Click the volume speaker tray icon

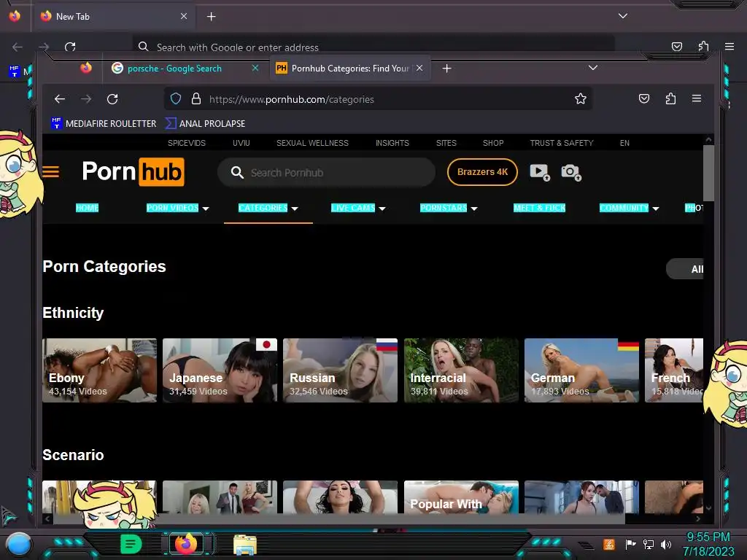(665, 544)
